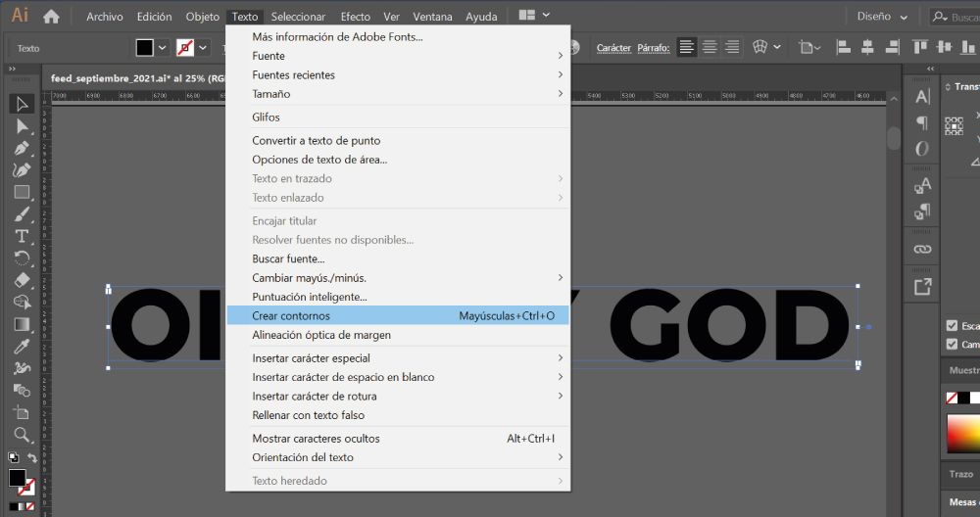Click the Párrafo link in control bar
The image size is (980, 517).
(x=653, y=48)
